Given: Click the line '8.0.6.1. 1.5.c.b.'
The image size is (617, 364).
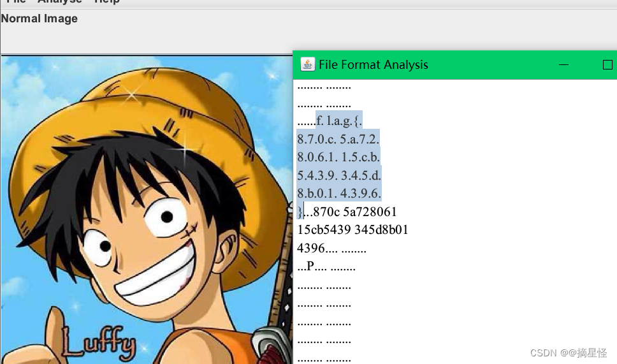Looking at the screenshot, I should pos(338,157).
